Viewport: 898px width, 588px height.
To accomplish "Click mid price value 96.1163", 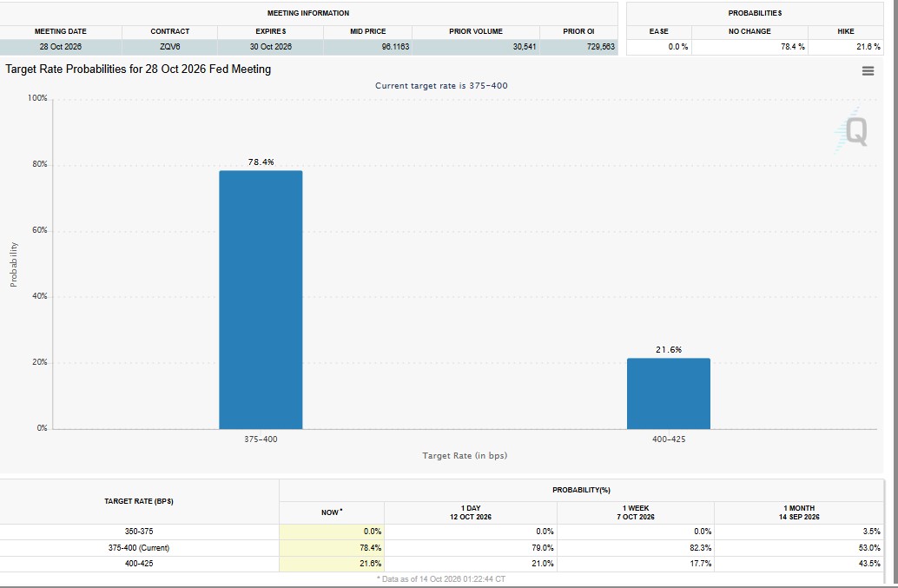I will tap(396, 47).
